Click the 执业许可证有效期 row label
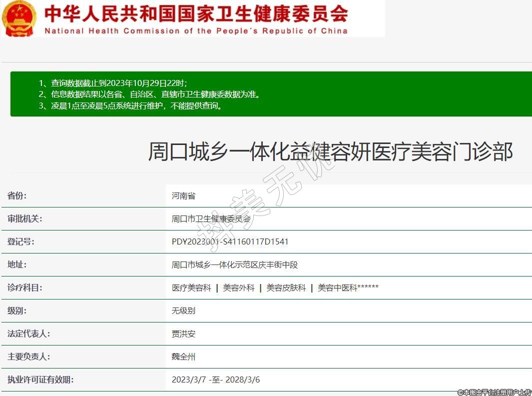Viewport: 532px width, 396px height. click(x=40, y=380)
